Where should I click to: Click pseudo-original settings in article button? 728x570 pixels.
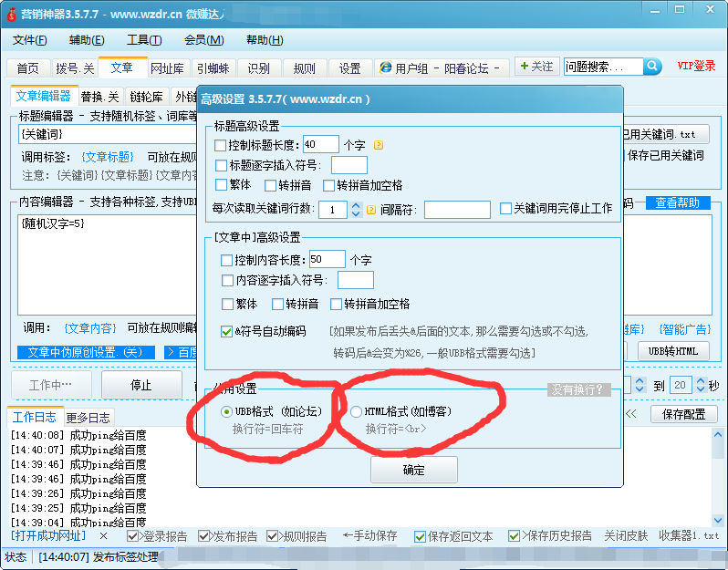pyautogui.click(x=86, y=352)
